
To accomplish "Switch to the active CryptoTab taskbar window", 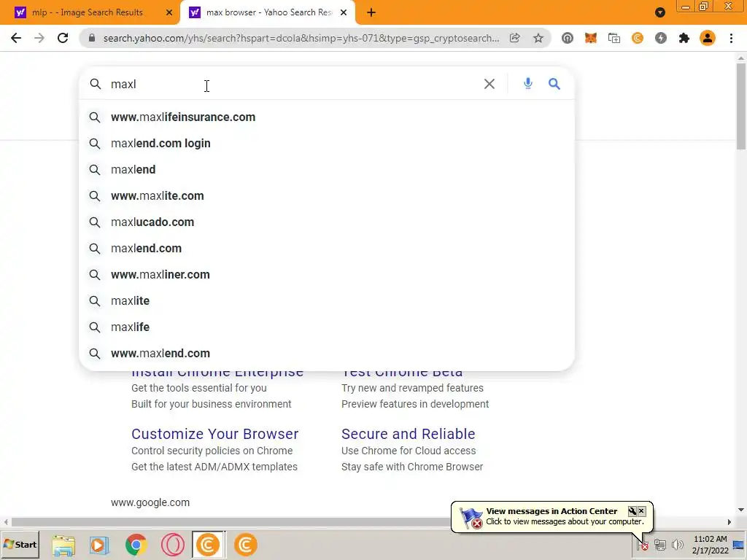I will 208,545.
